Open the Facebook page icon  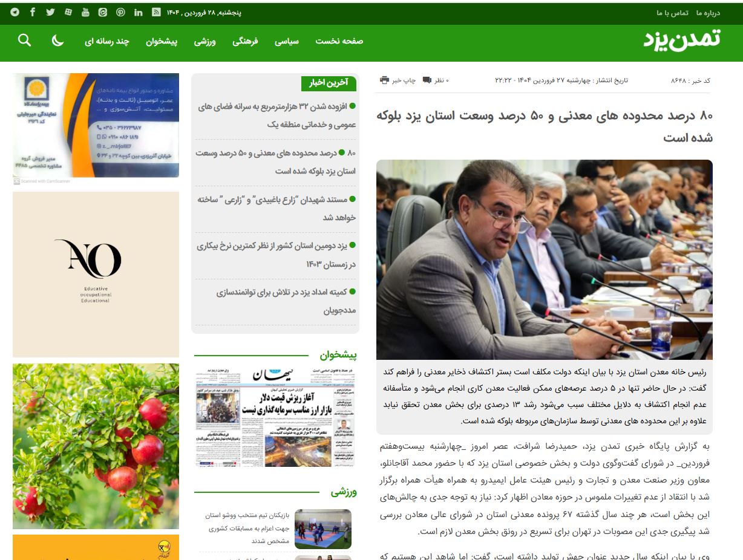(x=32, y=12)
